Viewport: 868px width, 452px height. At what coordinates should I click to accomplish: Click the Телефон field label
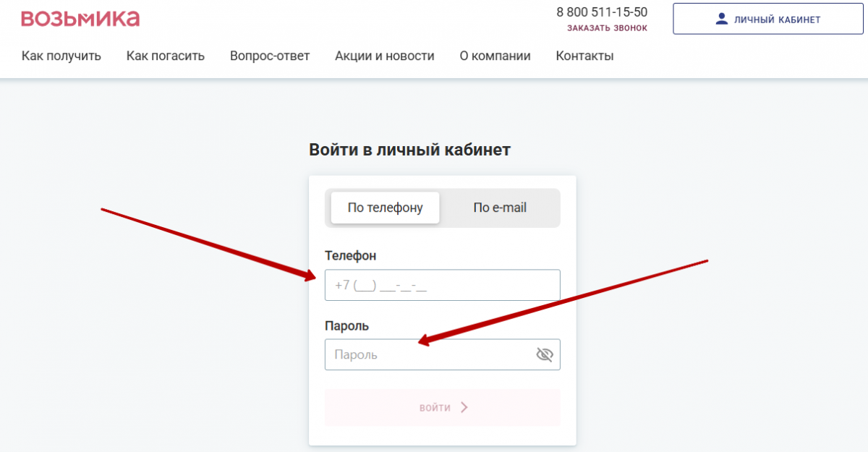point(351,255)
